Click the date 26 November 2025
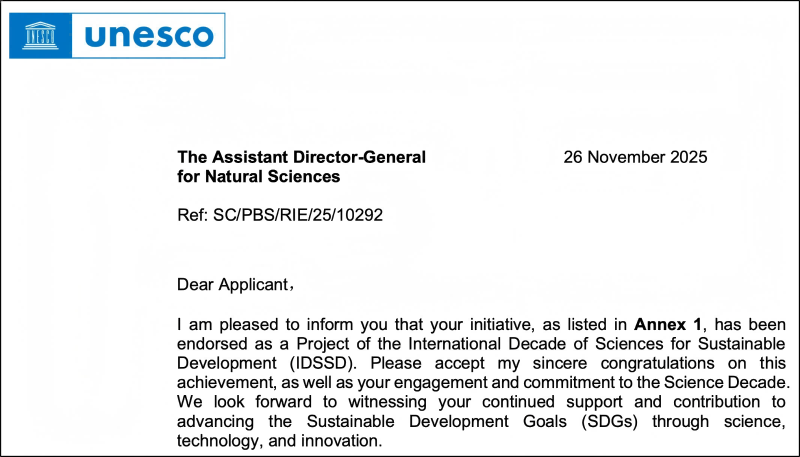Image resolution: width=800 pixels, height=457 pixels. [635, 157]
